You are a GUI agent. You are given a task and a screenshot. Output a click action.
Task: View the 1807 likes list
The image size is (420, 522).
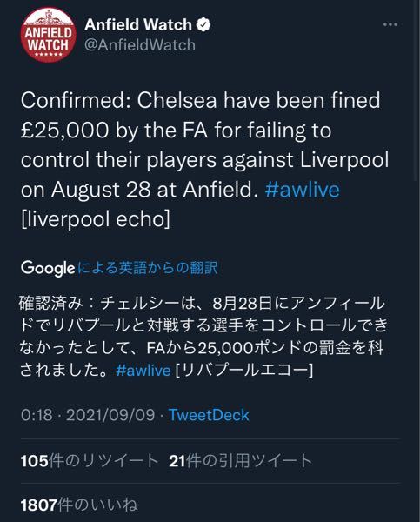pyautogui.click(x=79, y=505)
